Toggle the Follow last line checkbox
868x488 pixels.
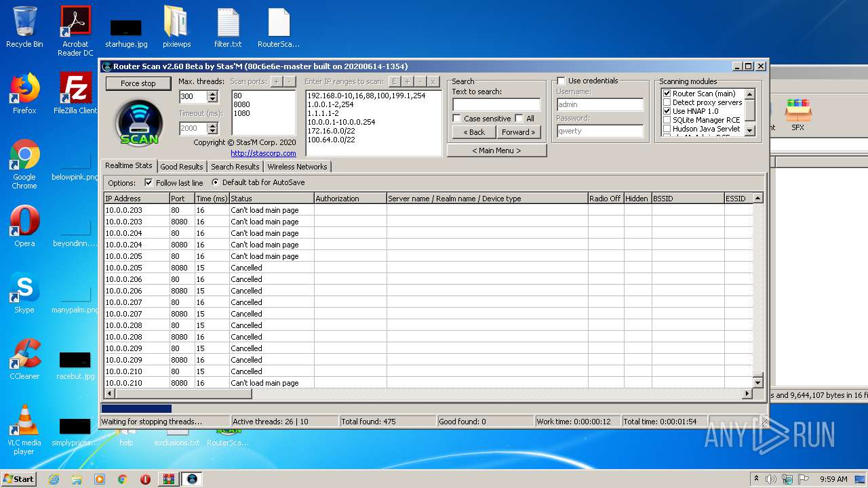pos(149,183)
